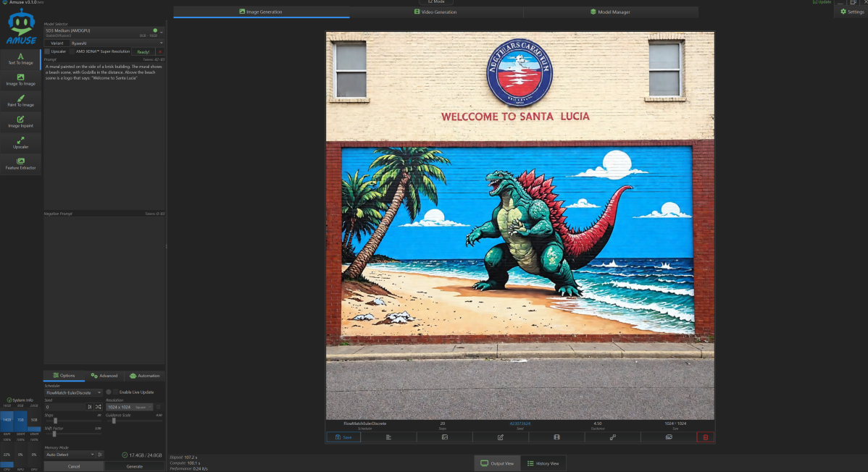Click the Ready! model status button
The image size is (868, 472).
pos(143,51)
